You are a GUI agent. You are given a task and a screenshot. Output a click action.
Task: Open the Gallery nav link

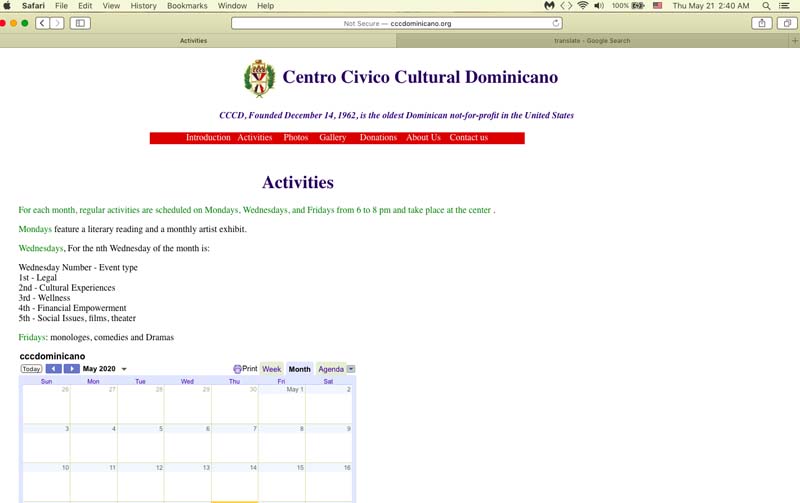[x=333, y=138]
